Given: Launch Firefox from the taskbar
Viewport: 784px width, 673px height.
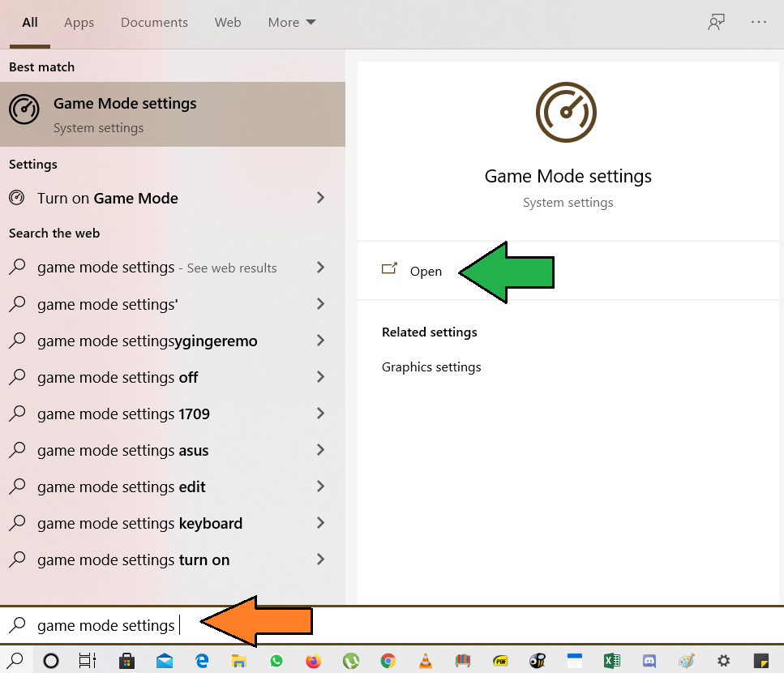Looking at the screenshot, I should point(314,661).
